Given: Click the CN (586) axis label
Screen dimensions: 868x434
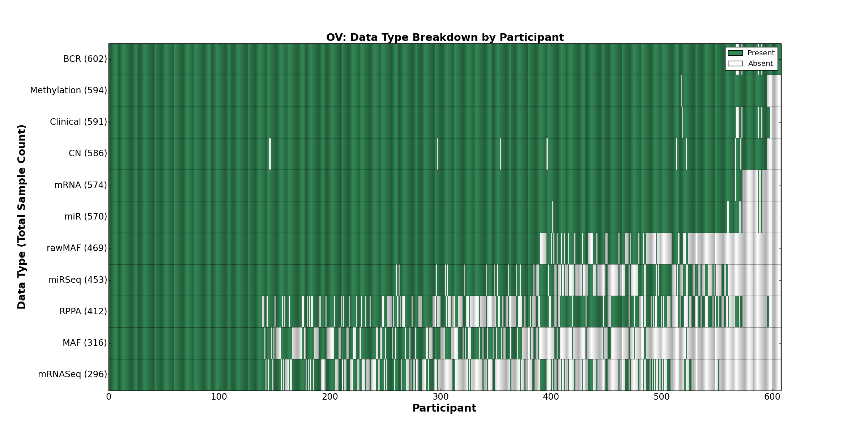Looking at the screenshot, I should point(88,153).
